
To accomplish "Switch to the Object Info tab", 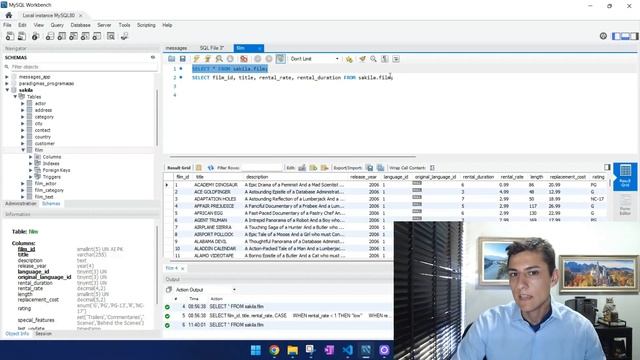I will [x=17, y=333].
